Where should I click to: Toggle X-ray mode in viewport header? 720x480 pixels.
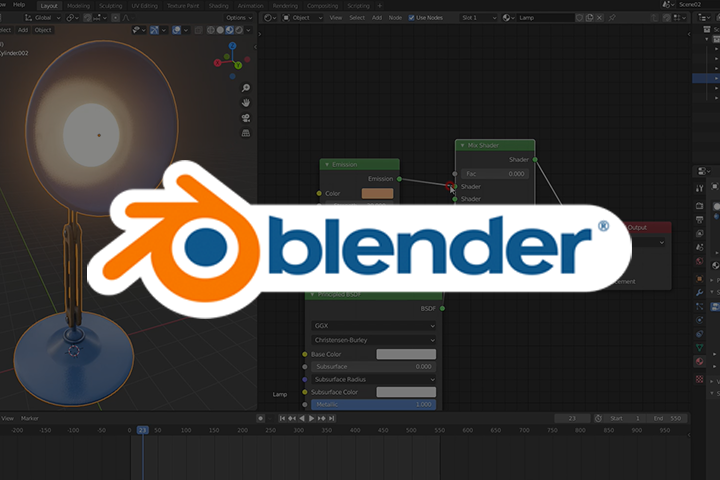click(198, 30)
